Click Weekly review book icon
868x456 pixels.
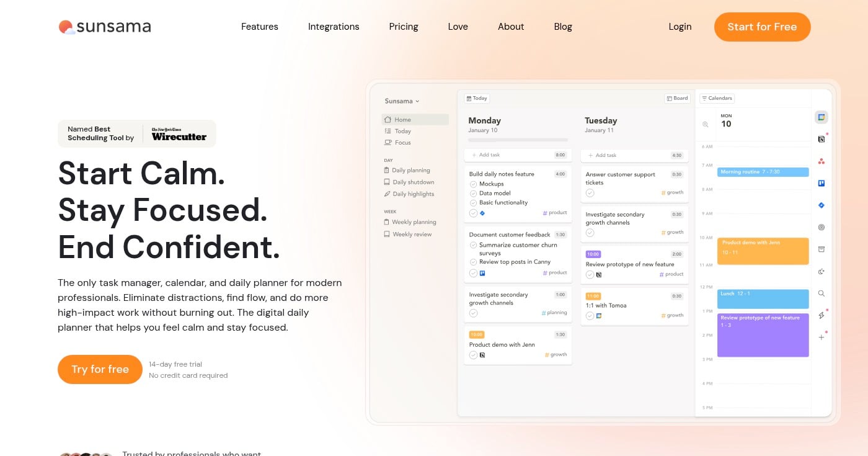(387, 235)
